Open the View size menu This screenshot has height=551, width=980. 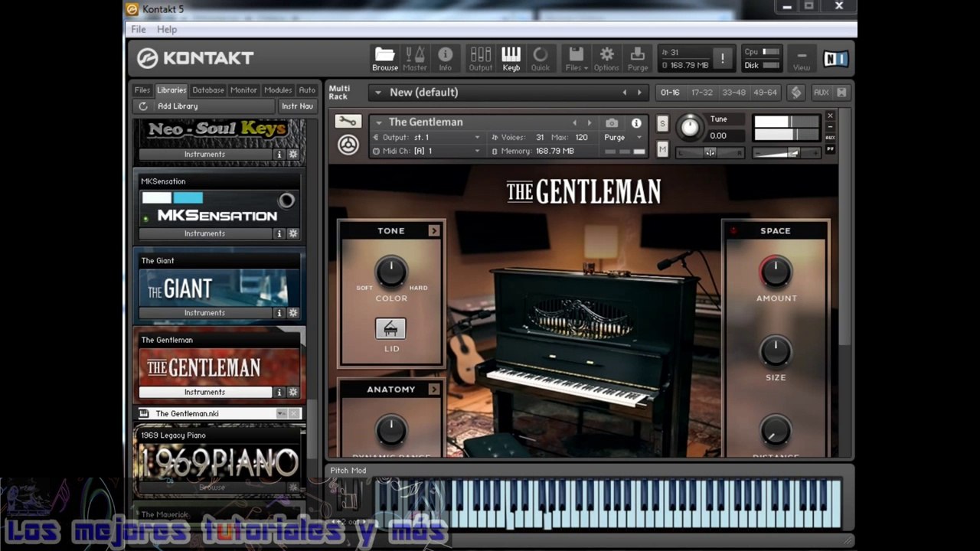coord(802,58)
